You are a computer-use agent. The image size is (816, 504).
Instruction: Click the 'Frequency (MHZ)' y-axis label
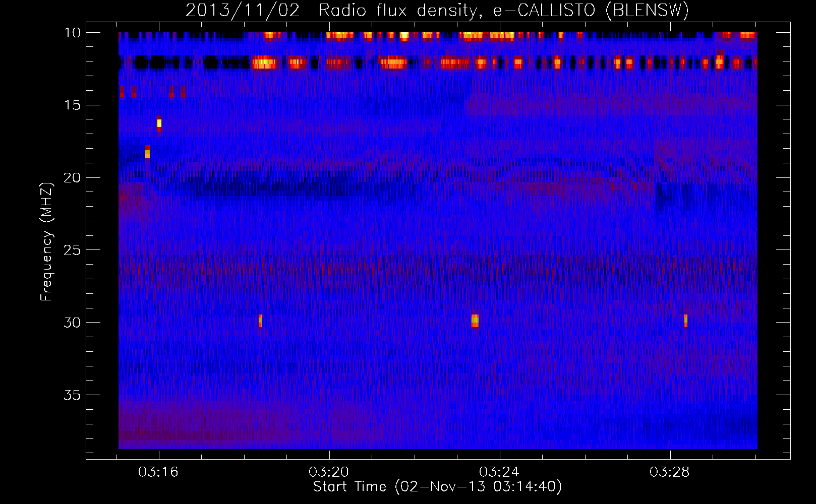pyautogui.click(x=46, y=242)
